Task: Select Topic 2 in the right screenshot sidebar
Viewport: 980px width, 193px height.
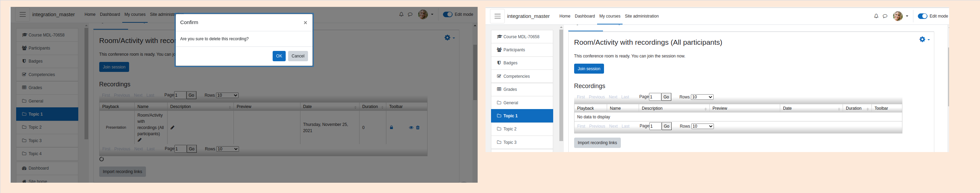Action: (x=522, y=129)
